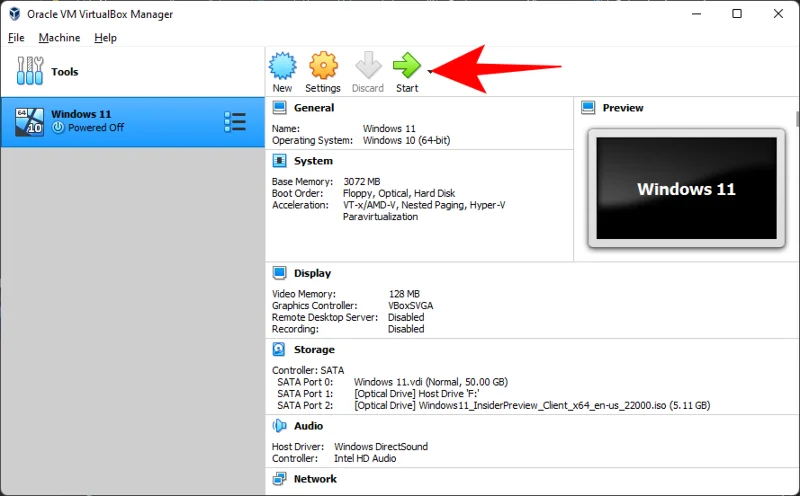Click the New virtual machine icon

tap(283, 66)
